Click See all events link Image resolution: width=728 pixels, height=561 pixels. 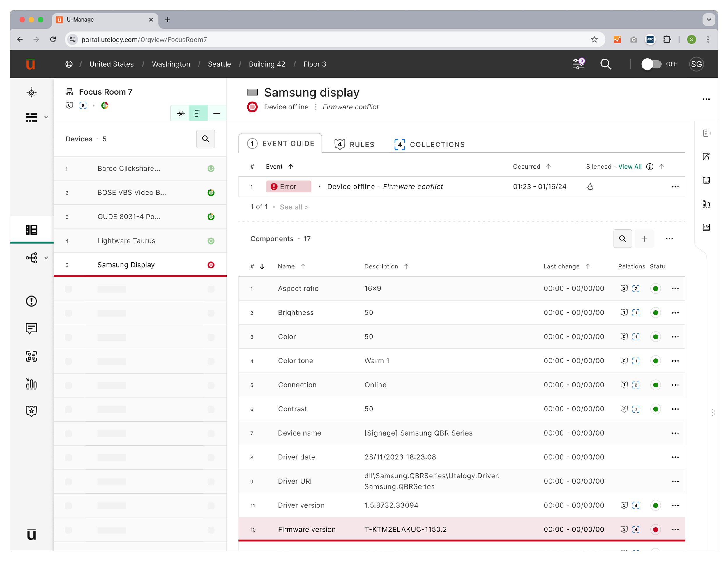point(294,207)
